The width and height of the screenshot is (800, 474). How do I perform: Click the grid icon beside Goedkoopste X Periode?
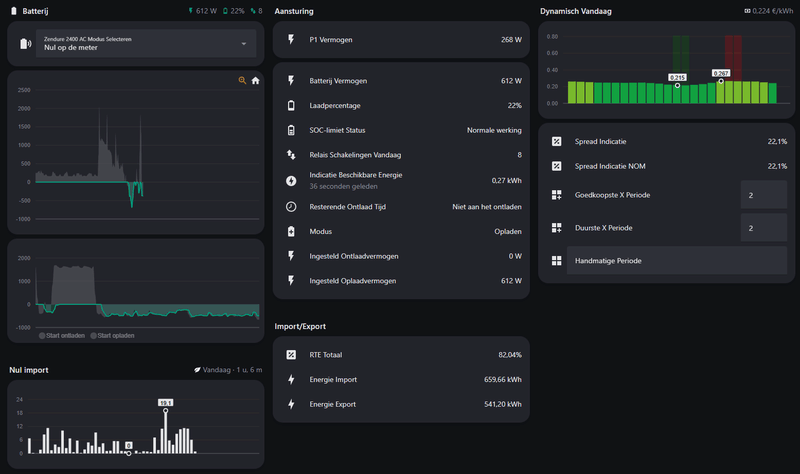pos(557,195)
